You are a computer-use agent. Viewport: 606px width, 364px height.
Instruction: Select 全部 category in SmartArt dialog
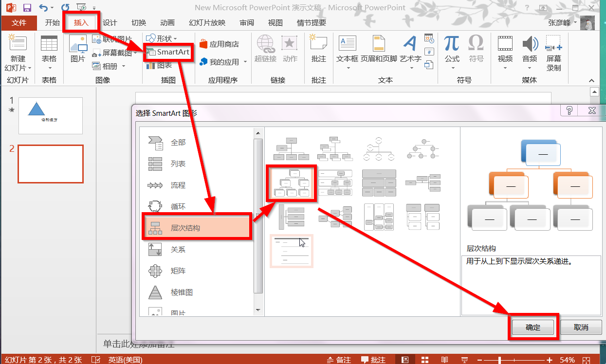tap(197, 143)
